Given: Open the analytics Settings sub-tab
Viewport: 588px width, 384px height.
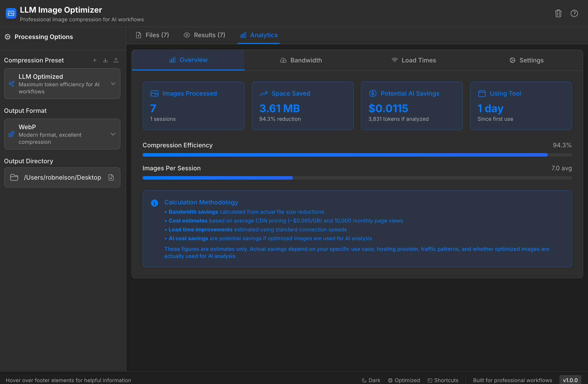Looking at the screenshot, I should 527,60.
